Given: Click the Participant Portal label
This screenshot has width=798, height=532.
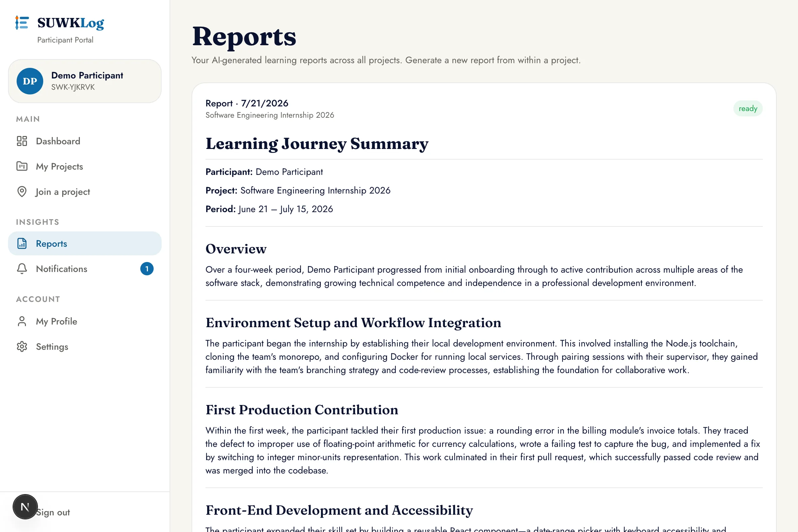Looking at the screenshot, I should tap(65, 40).
